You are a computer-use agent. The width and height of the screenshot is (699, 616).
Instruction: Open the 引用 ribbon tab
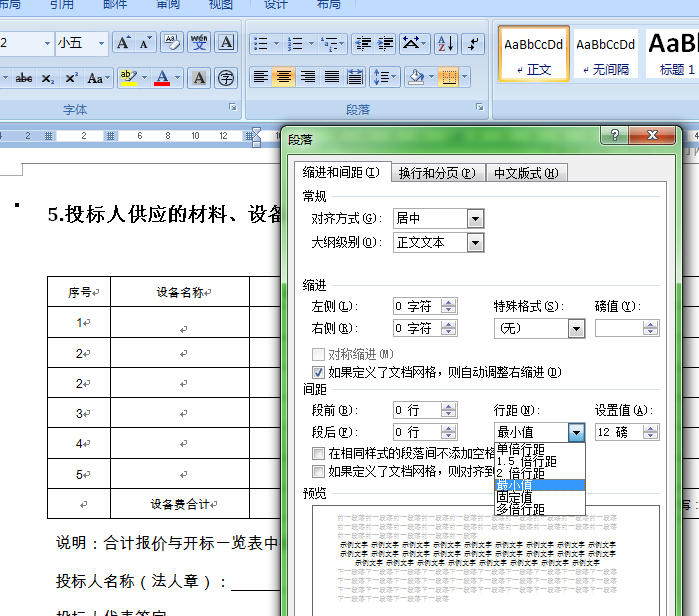point(62,5)
